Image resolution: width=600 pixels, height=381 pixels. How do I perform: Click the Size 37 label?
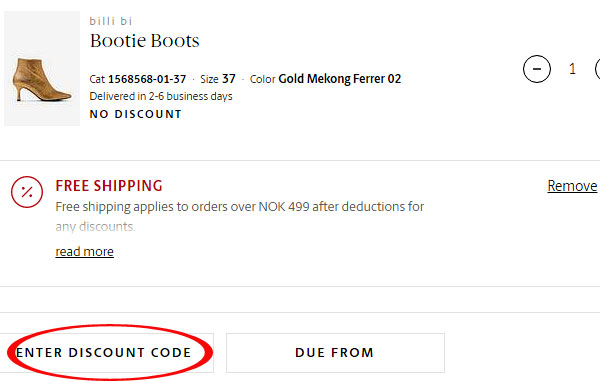coord(218,79)
